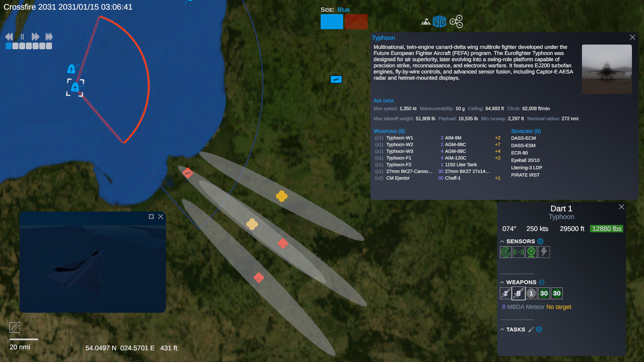644x362 pixels.
Task: Select the Blue side label at the top
Action: click(x=343, y=10)
